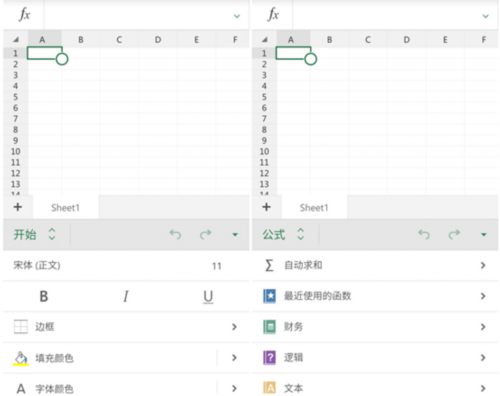Tap the sigma AutoSum icon
The image size is (500, 396).
point(269,265)
